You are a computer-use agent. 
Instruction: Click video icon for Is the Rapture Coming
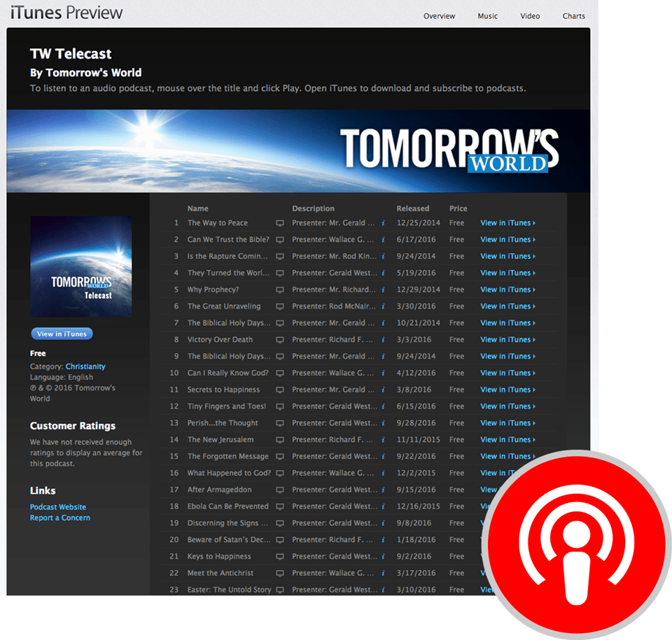(x=280, y=257)
